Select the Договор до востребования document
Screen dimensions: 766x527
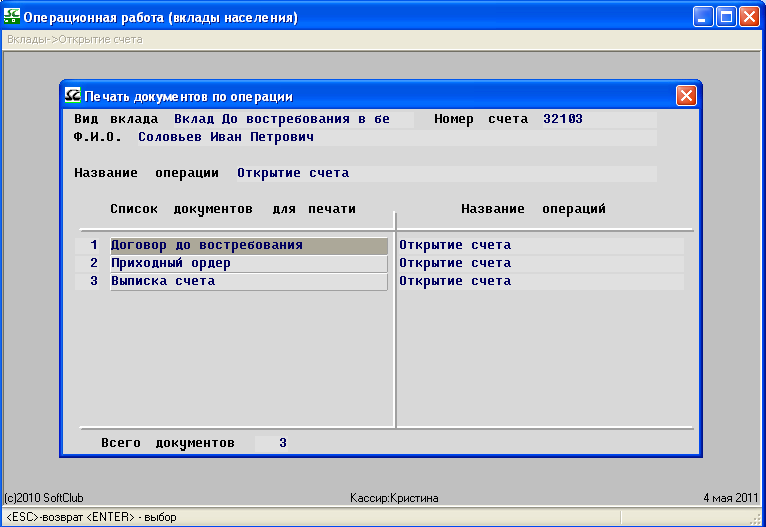point(249,245)
